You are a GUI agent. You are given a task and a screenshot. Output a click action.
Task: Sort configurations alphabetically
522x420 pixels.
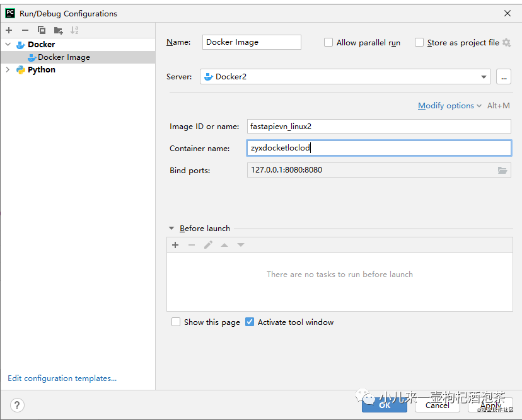click(74, 30)
